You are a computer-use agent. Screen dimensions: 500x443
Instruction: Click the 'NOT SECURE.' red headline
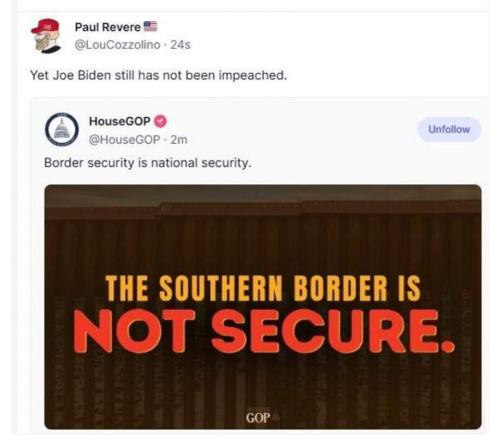(x=264, y=331)
